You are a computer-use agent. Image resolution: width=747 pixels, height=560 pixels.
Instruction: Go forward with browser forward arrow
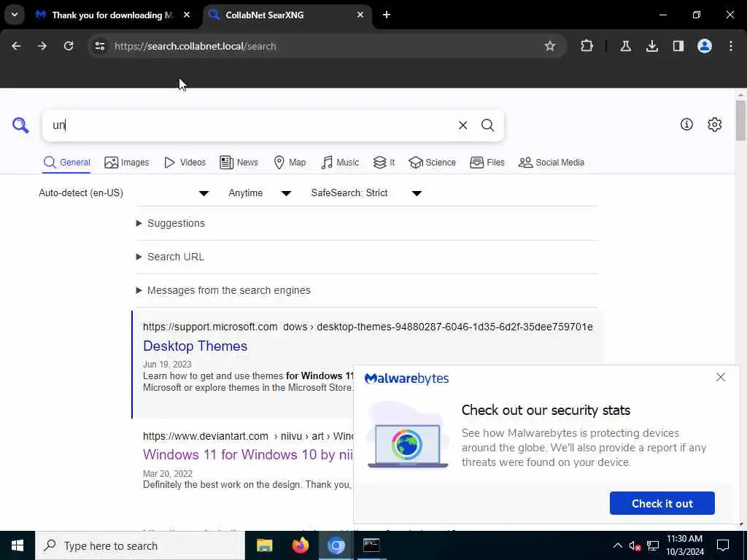[42, 46]
